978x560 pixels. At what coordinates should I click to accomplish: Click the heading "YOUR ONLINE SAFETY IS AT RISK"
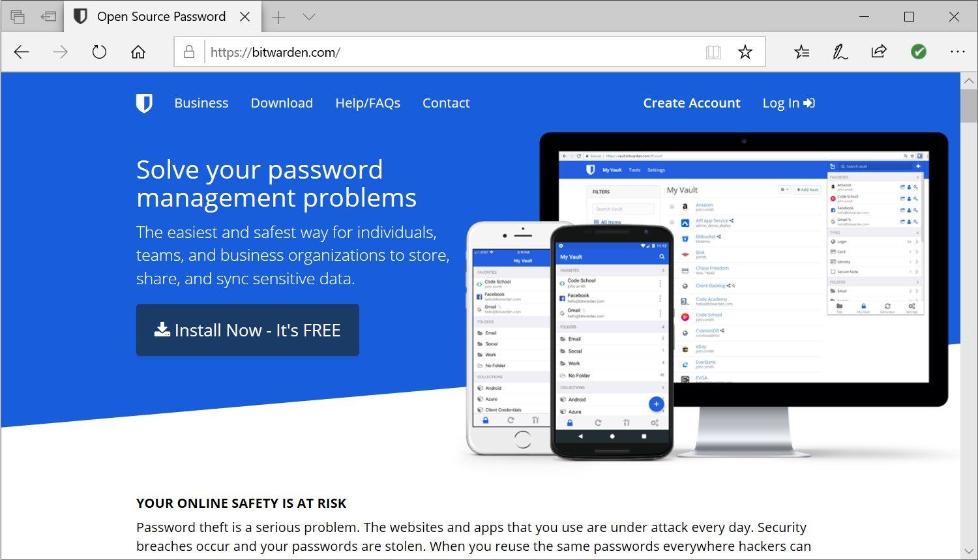(x=241, y=503)
